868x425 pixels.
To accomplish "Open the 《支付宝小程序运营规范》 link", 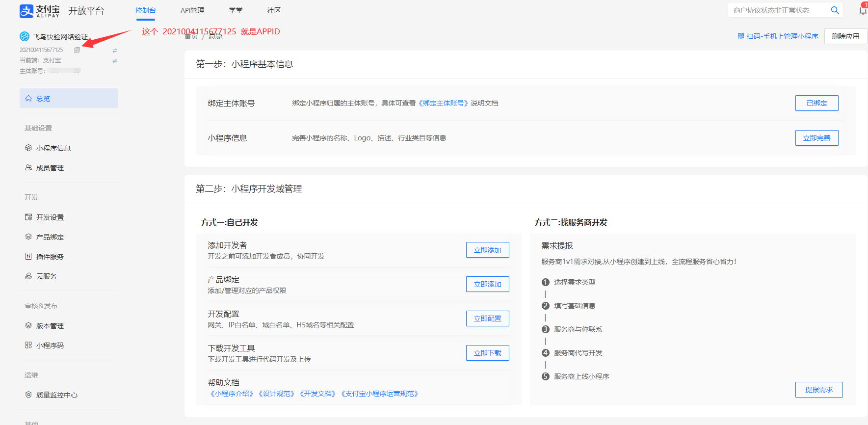I will pyautogui.click(x=380, y=394).
